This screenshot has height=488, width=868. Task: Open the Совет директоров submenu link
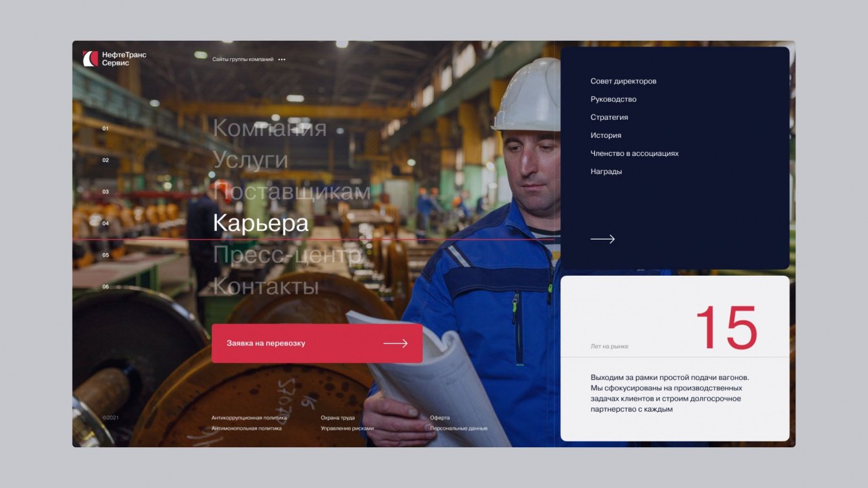point(623,81)
